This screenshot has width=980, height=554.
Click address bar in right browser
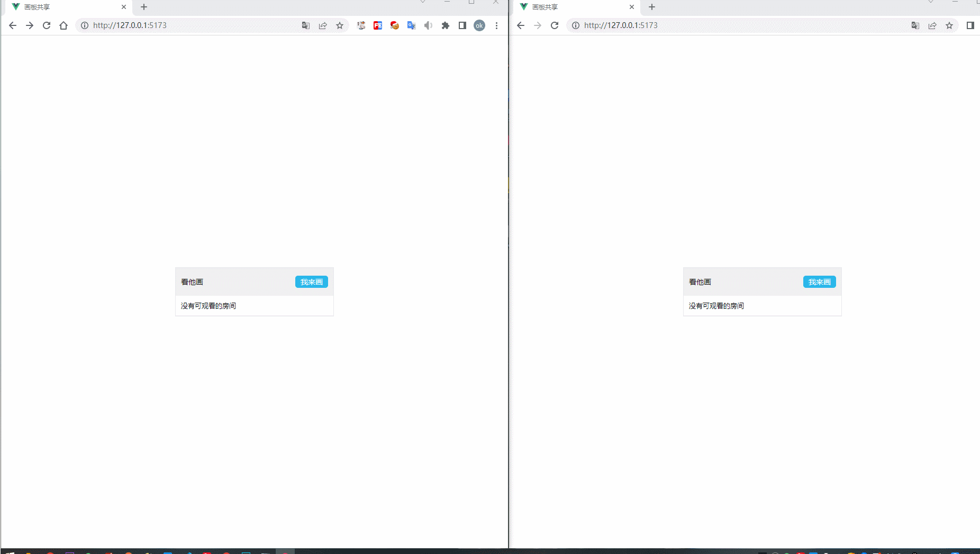(741, 25)
